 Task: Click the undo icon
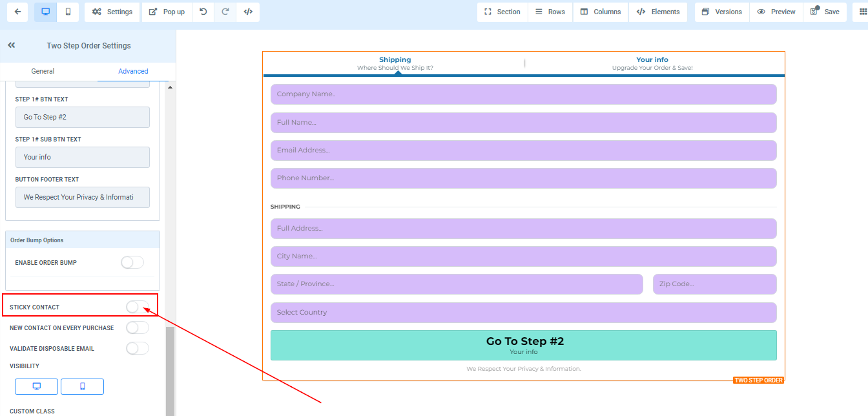[203, 12]
